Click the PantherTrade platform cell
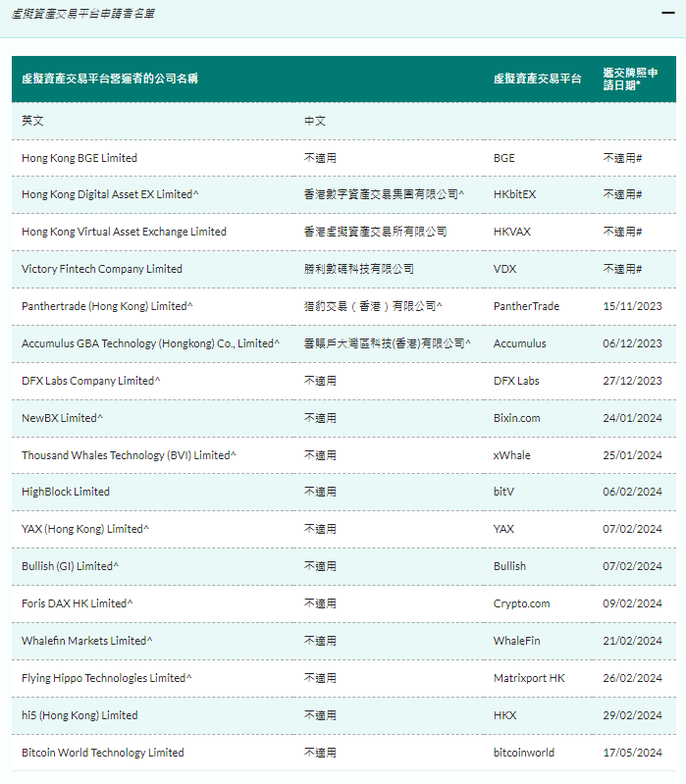This screenshot has height=784, width=686. [526, 306]
